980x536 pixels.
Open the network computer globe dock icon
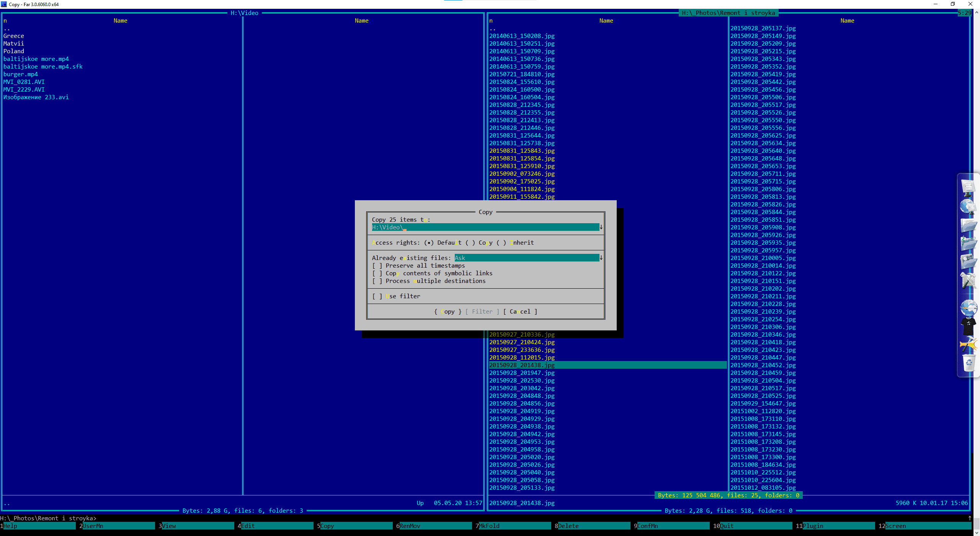pos(968,206)
